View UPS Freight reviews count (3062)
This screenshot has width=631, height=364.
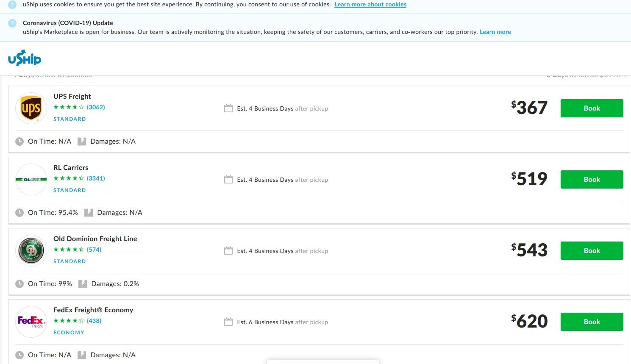pyautogui.click(x=96, y=107)
